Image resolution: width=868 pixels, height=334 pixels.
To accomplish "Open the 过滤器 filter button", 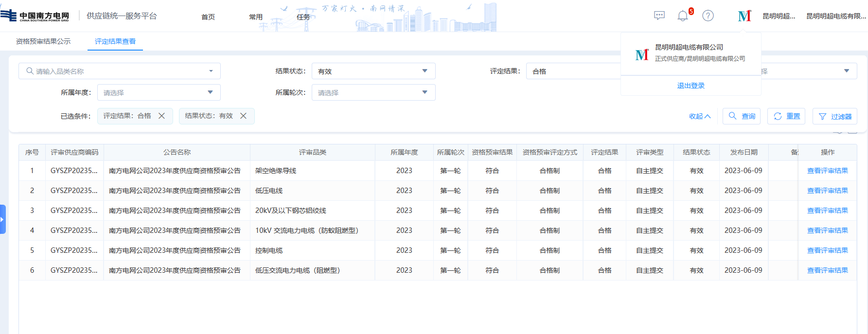I will [x=834, y=117].
